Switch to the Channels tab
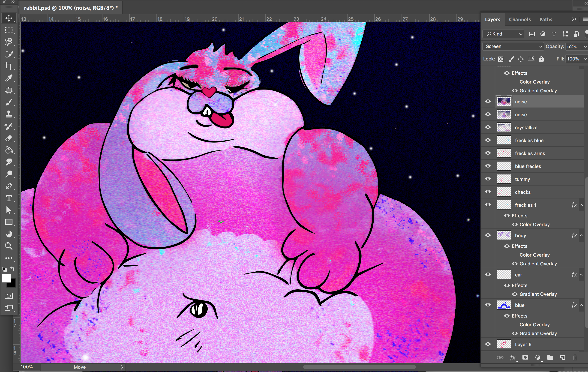This screenshot has height=372, width=588. click(x=520, y=20)
